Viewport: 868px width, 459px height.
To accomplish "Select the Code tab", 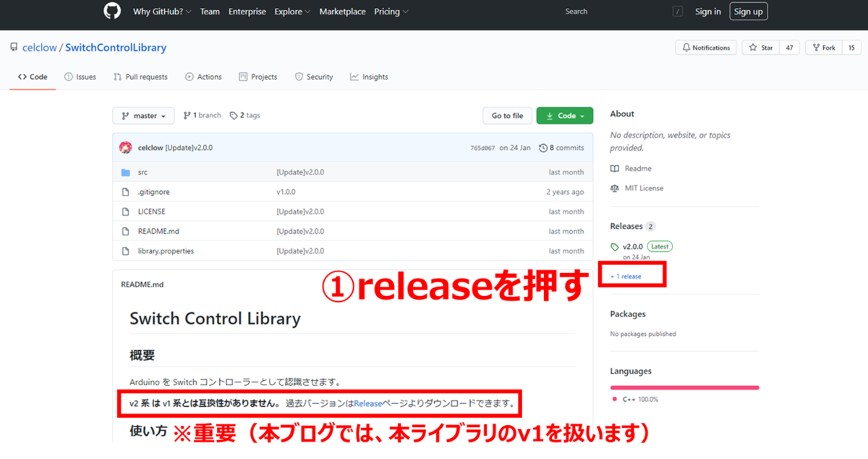I will click(33, 77).
